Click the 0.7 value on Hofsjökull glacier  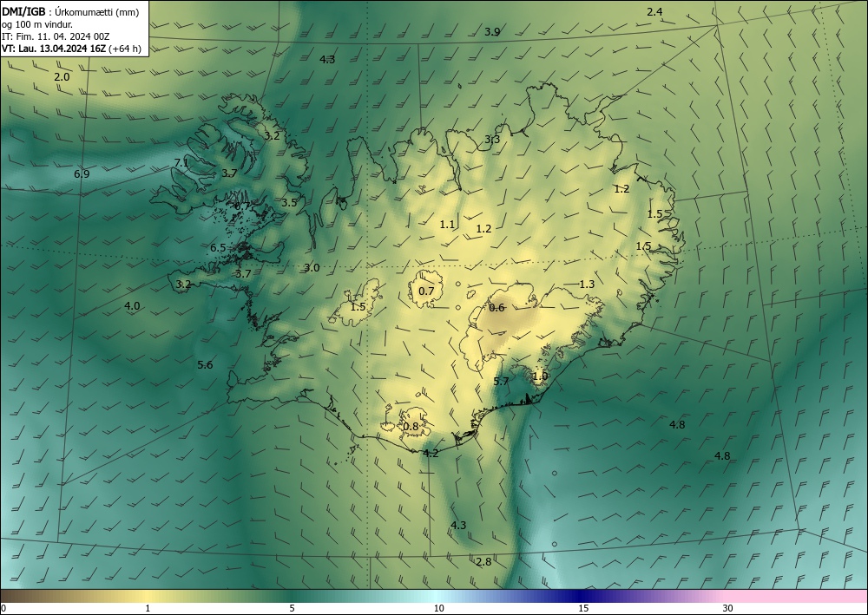pyautogui.click(x=426, y=291)
